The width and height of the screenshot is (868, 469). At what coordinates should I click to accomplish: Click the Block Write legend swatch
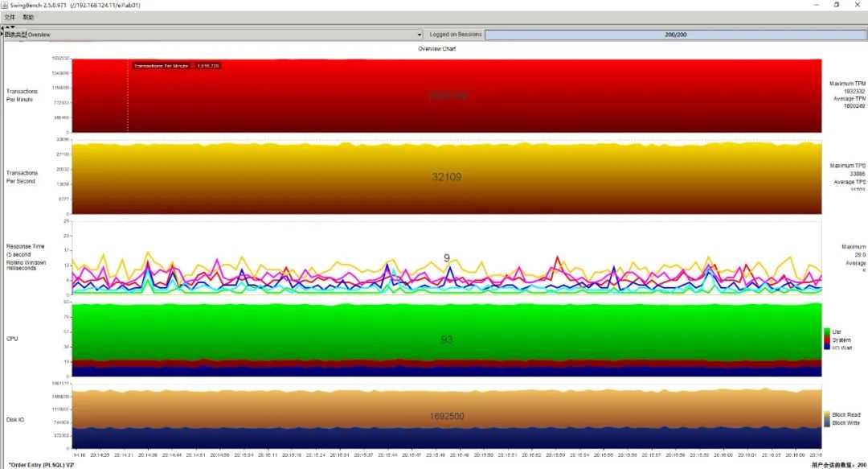coord(827,422)
